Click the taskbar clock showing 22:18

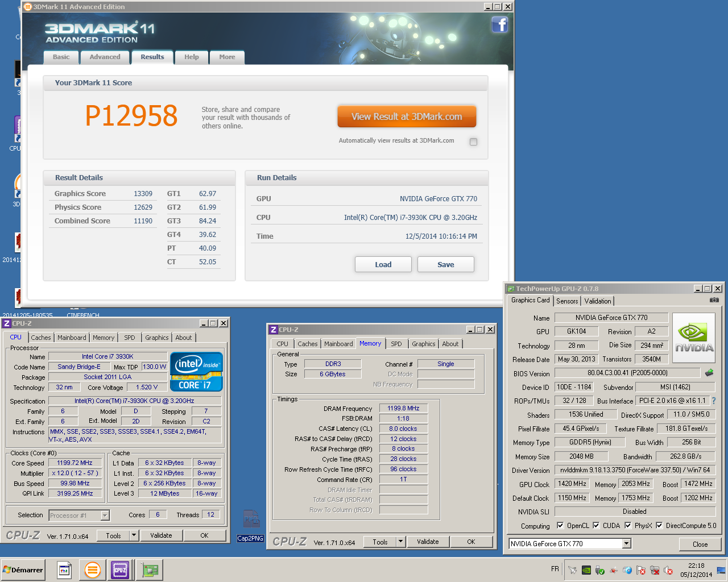pyautogui.click(x=696, y=570)
